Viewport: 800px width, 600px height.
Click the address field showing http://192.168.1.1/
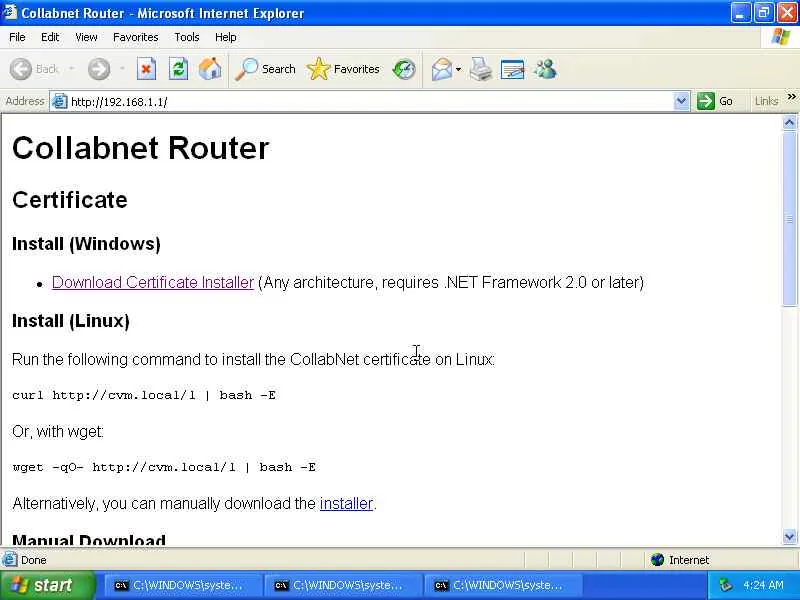tap(371, 102)
